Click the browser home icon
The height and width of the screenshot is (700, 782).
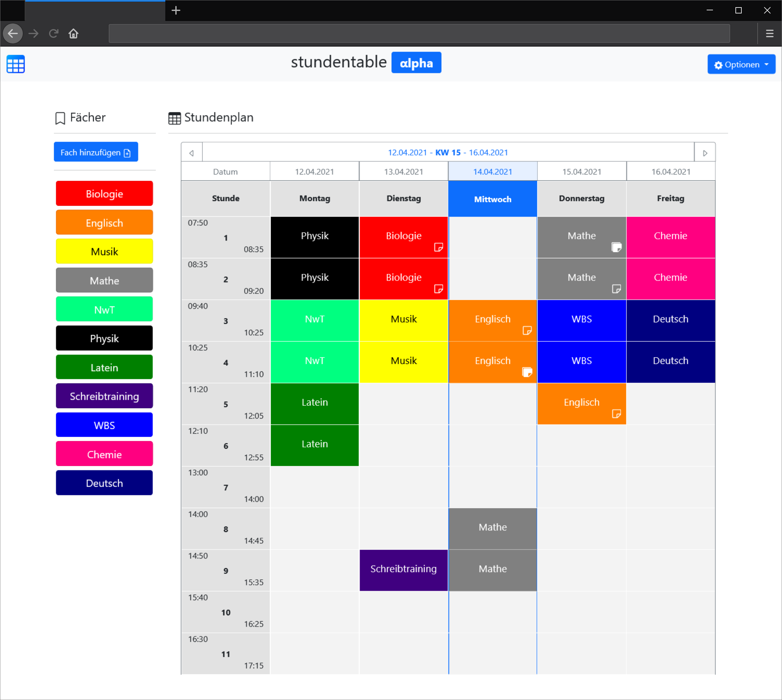pos(73,34)
